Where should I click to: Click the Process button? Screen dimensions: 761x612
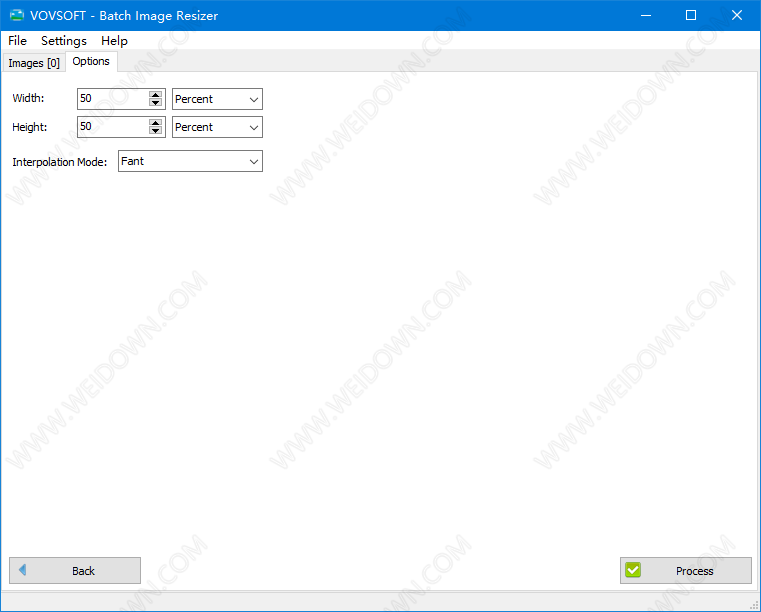coord(686,571)
